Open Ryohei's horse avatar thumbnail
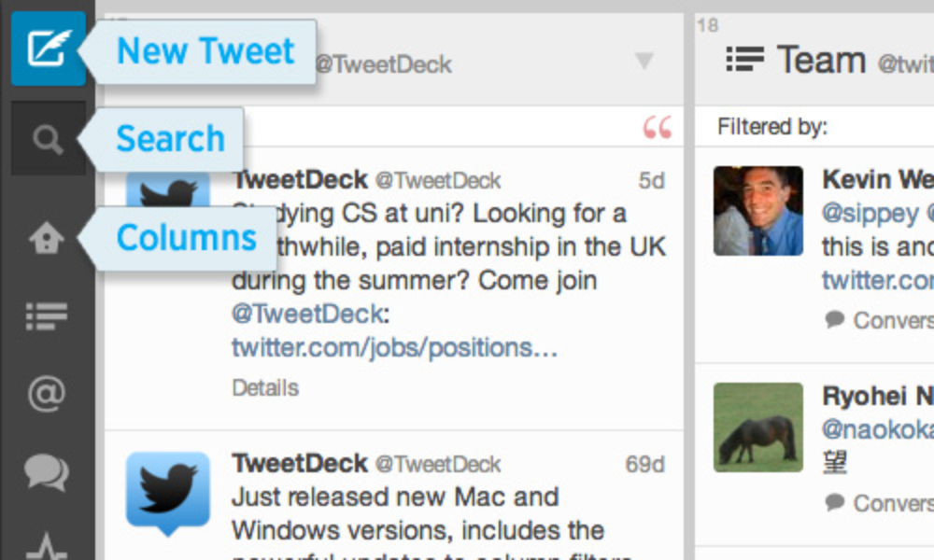 [757, 427]
